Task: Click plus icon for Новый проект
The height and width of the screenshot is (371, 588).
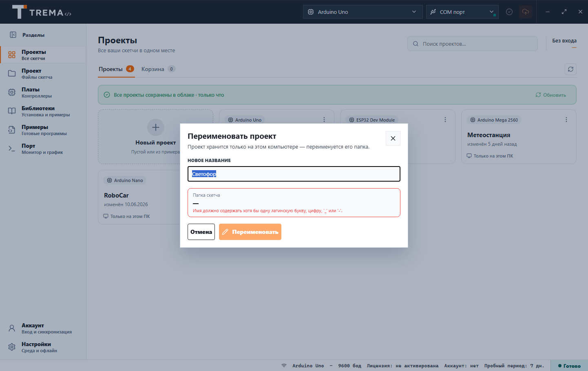Action: [x=156, y=127]
